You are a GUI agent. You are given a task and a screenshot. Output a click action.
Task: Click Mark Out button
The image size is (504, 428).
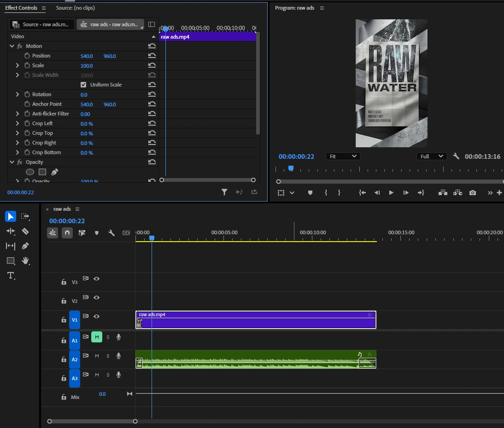pos(339,193)
